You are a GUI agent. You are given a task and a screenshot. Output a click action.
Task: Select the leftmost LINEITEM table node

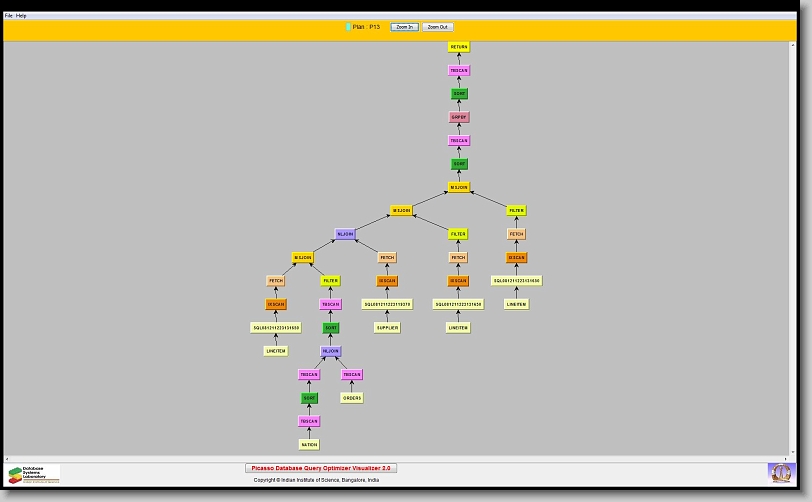276,351
